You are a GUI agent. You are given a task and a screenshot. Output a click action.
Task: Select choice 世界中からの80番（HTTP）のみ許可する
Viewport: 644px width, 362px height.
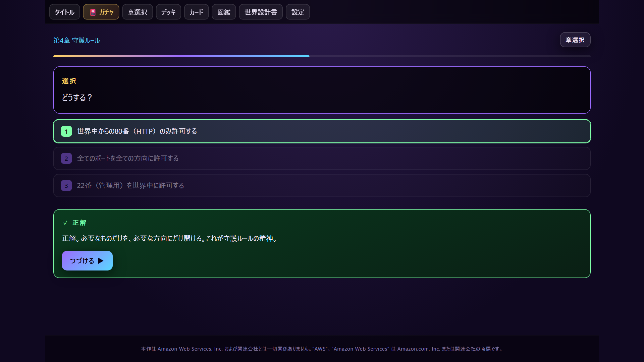tap(322, 131)
